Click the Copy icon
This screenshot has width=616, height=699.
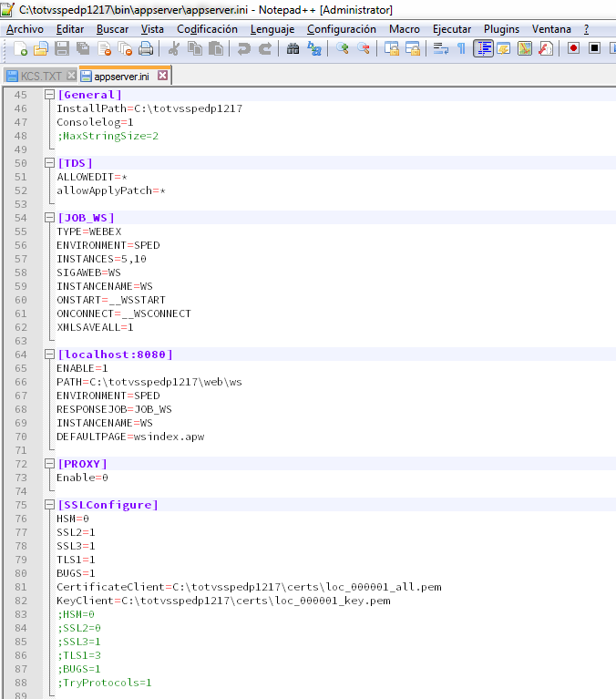(195, 48)
